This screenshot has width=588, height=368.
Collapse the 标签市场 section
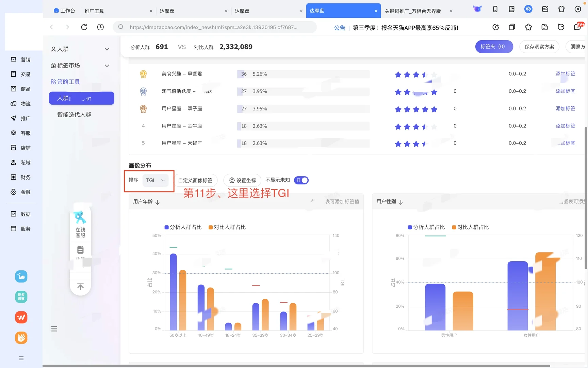pyautogui.click(x=107, y=65)
